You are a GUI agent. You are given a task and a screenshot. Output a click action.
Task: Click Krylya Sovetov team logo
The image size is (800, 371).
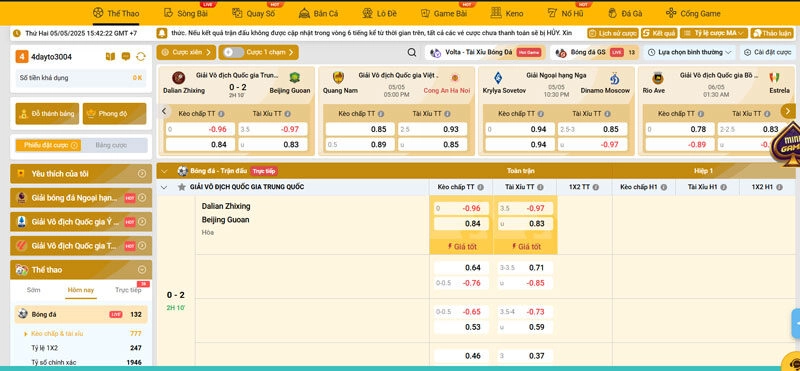click(498, 78)
